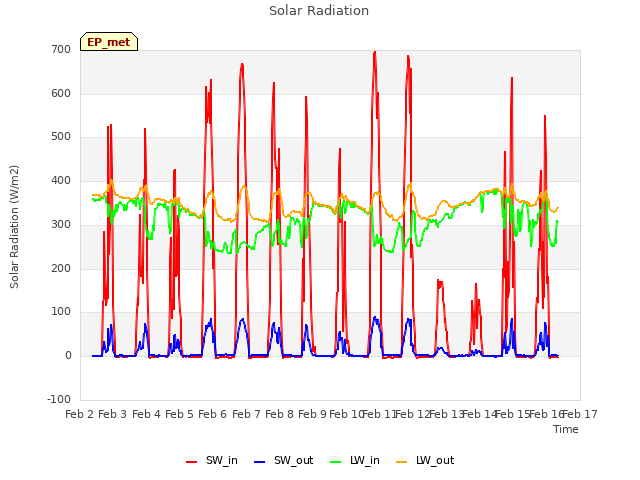
Task: Toggle the SW_in legend entry
Action: tap(212, 460)
